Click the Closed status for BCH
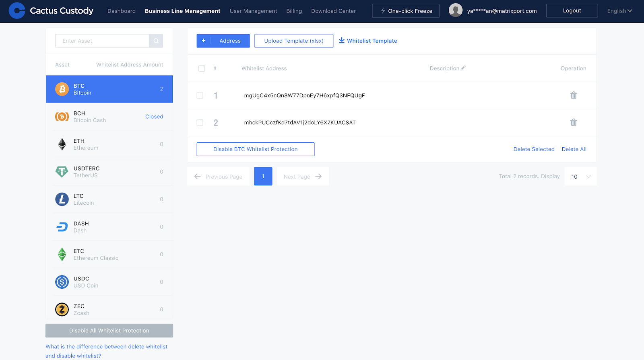644x360 pixels. coord(154,117)
